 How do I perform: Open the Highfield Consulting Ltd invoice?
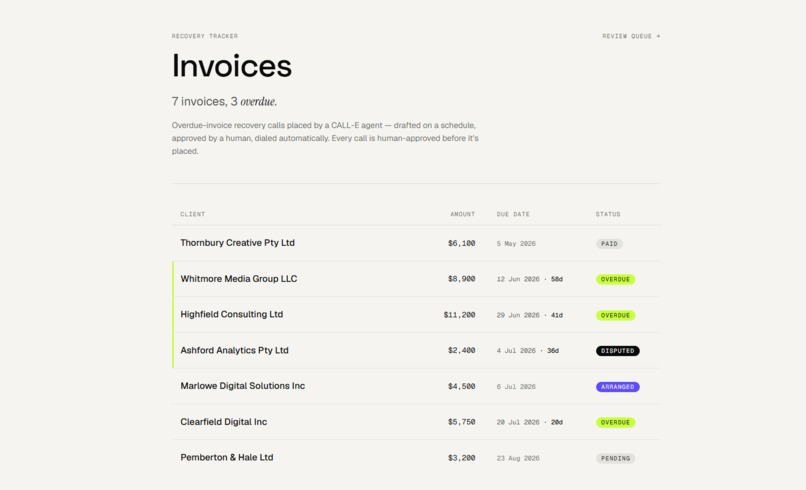click(x=416, y=315)
